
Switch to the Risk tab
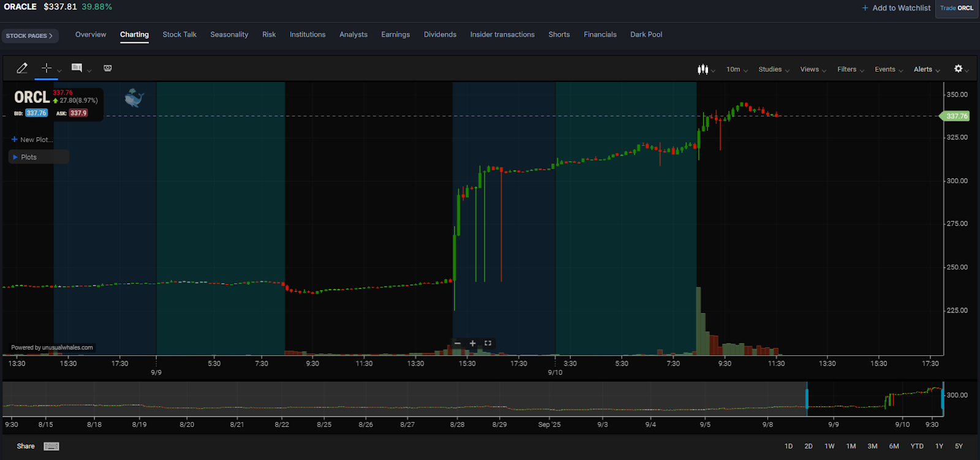[x=269, y=34]
